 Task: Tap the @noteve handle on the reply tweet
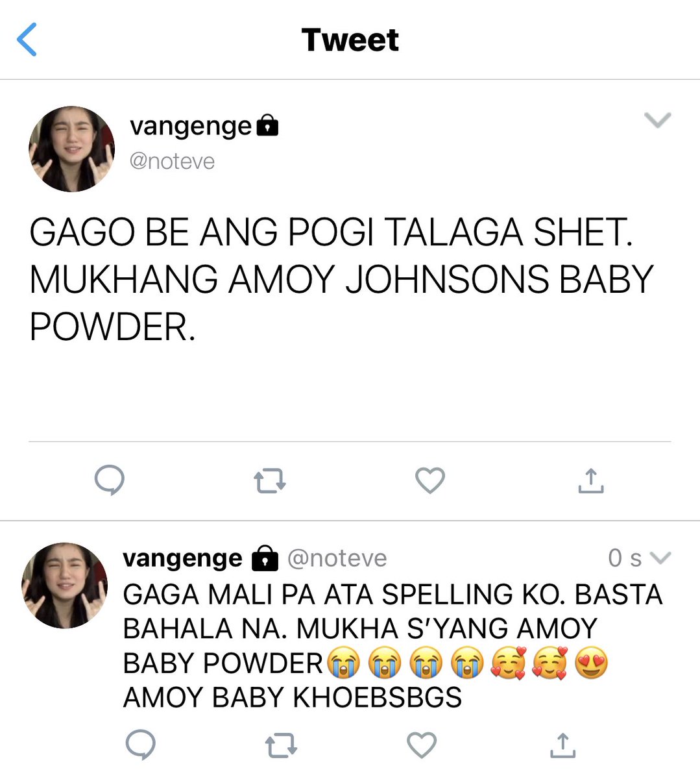pyautogui.click(x=337, y=558)
